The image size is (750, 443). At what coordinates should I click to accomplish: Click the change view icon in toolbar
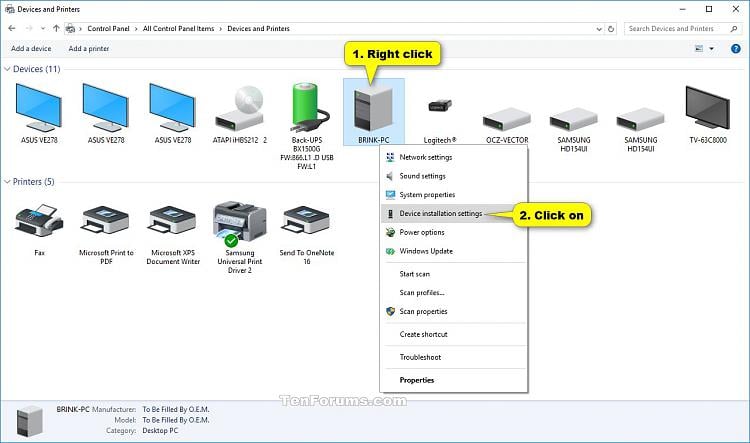(x=699, y=48)
